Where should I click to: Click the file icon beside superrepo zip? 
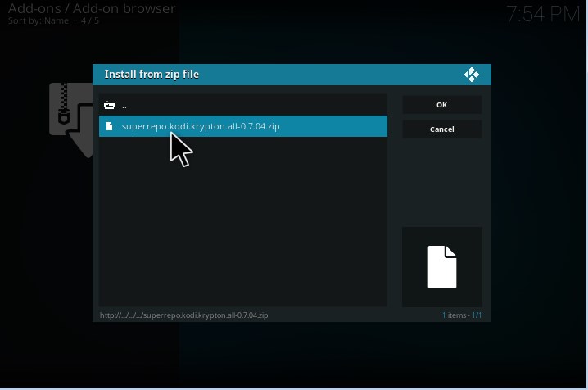(x=109, y=126)
